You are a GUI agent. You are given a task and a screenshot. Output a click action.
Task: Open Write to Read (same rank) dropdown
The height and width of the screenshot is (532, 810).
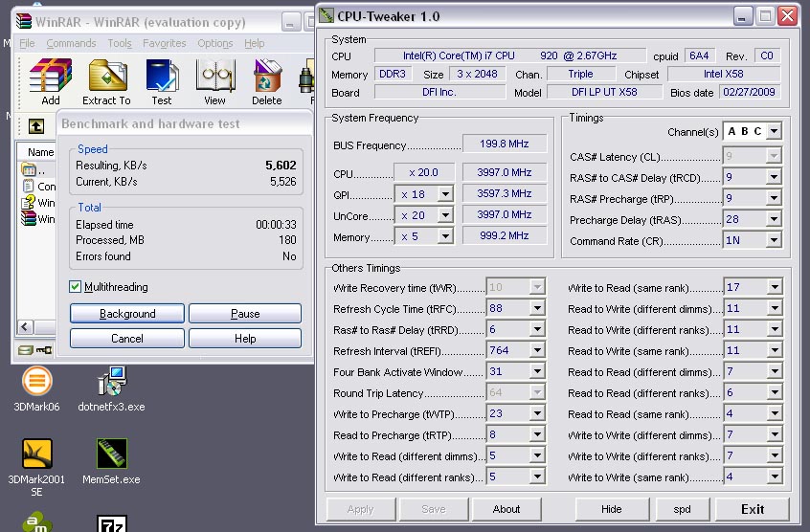[775, 287]
